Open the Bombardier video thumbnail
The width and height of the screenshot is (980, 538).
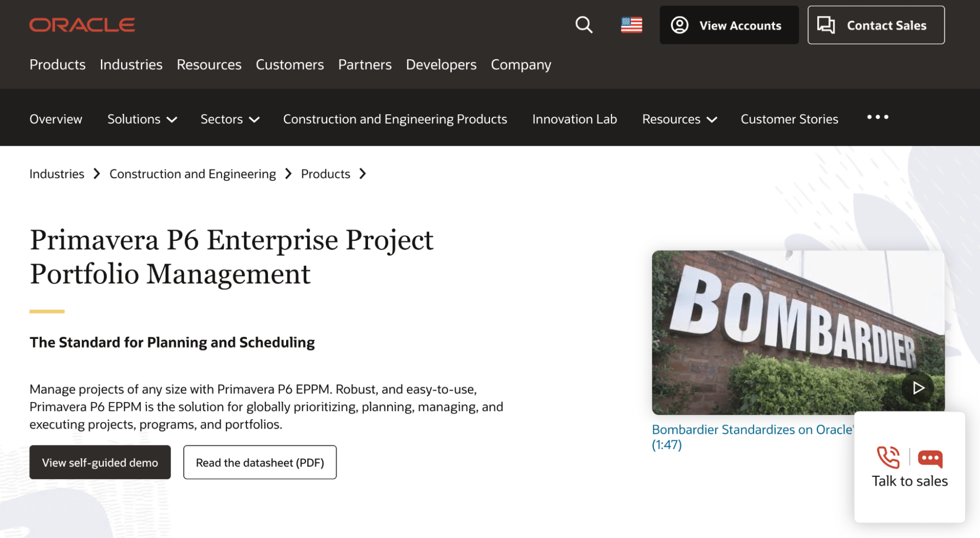click(798, 332)
